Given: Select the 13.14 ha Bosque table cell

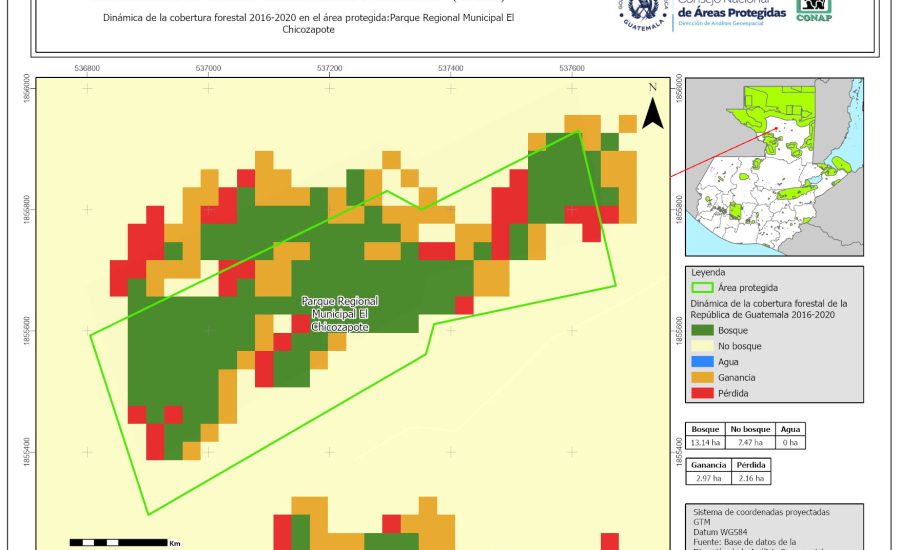Looking at the screenshot, I should pyautogui.click(x=705, y=442).
